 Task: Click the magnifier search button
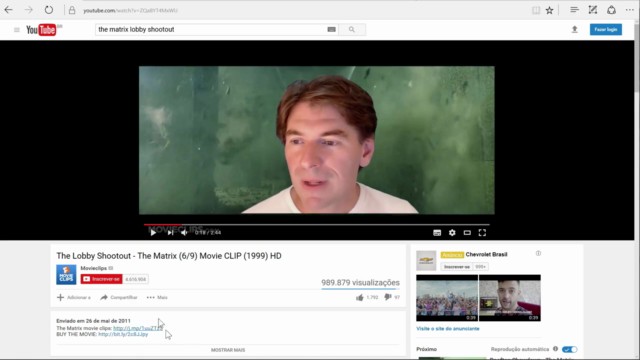(x=352, y=29)
